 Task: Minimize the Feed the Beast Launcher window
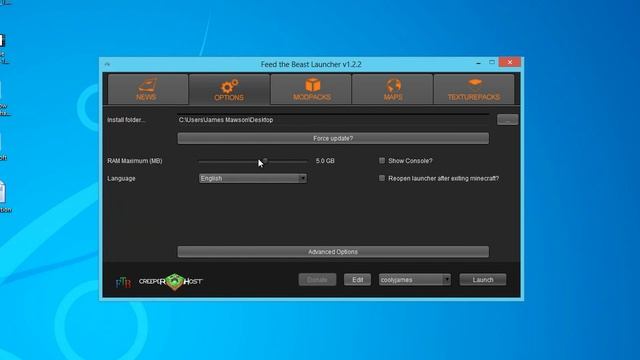click(x=478, y=63)
